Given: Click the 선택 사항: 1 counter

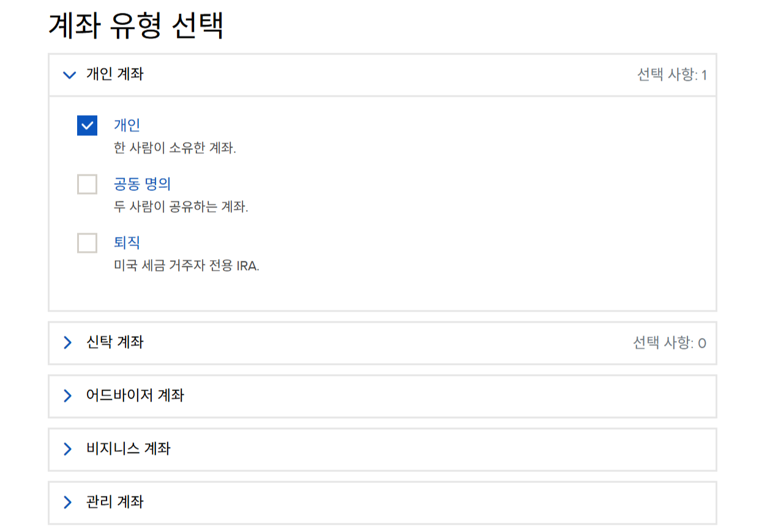Looking at the screenshot, I should (x=671, y=75).
